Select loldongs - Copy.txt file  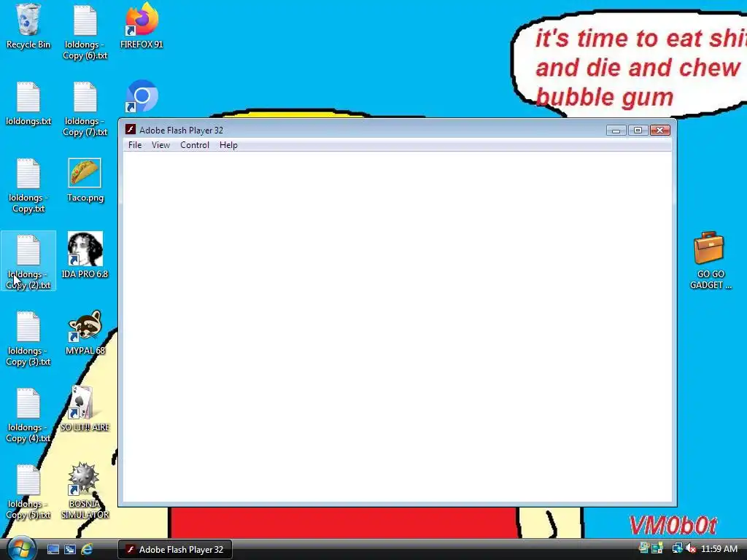tap(28, 185)
